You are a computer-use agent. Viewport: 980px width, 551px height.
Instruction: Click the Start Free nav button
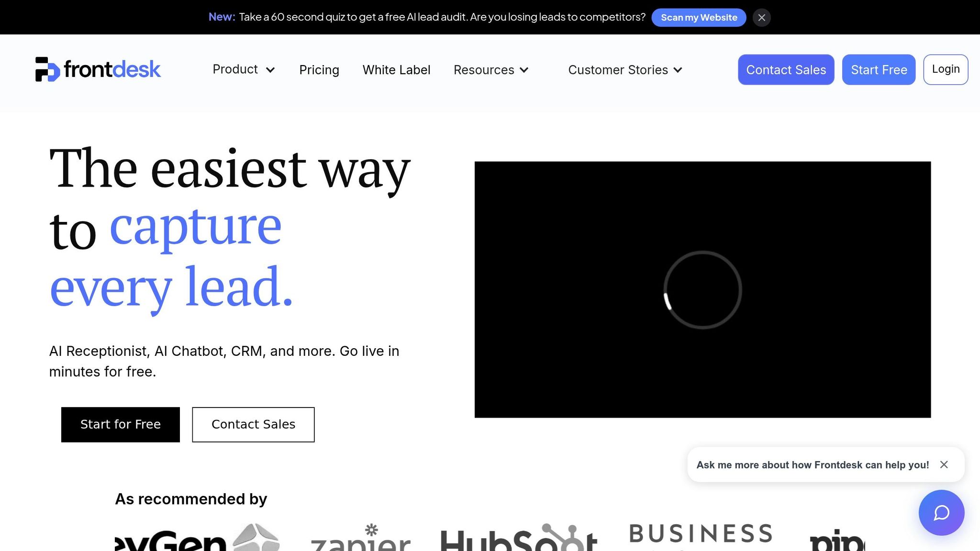[879, 70]
